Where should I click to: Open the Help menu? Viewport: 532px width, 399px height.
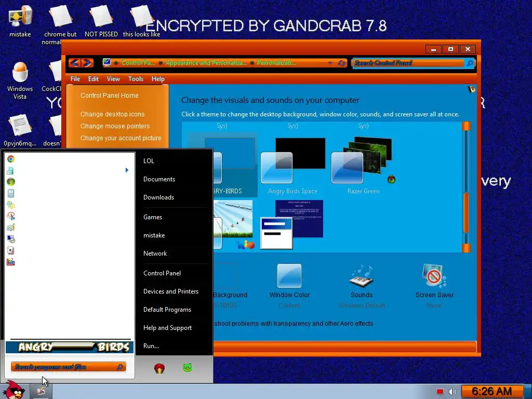coord(158,79)
